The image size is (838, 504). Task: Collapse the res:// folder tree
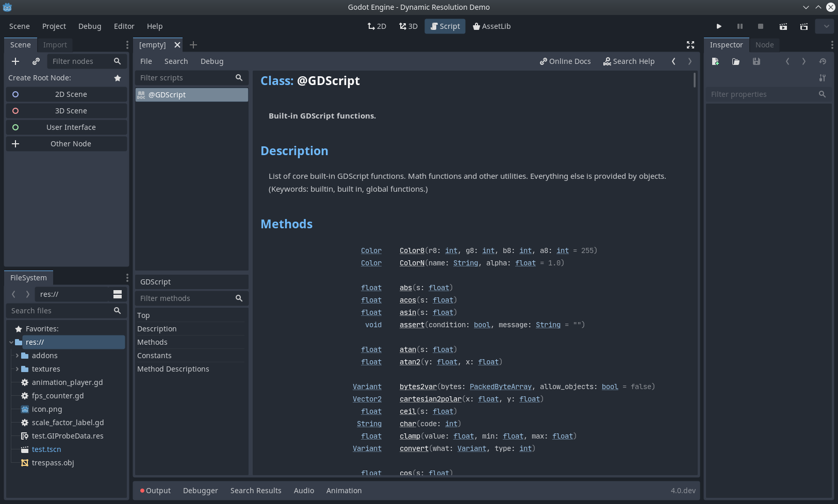tap(11, 342)
